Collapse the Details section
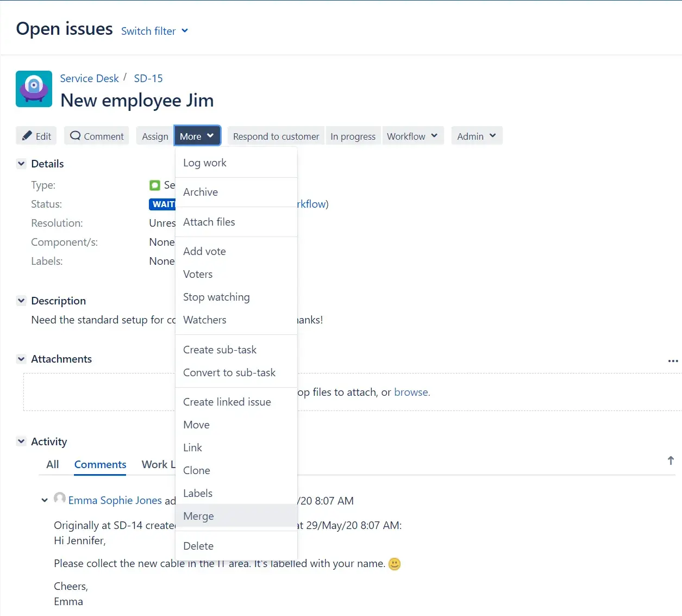 point(21,164)
